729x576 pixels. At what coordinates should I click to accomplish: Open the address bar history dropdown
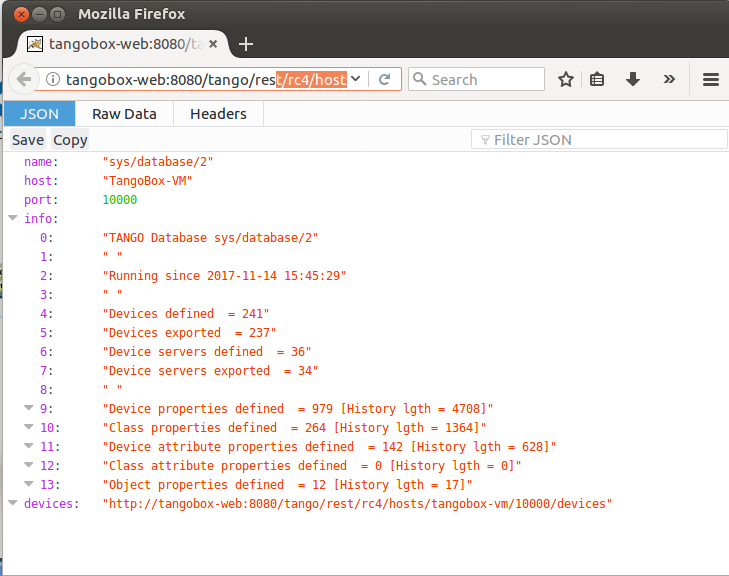pos(356,79)
